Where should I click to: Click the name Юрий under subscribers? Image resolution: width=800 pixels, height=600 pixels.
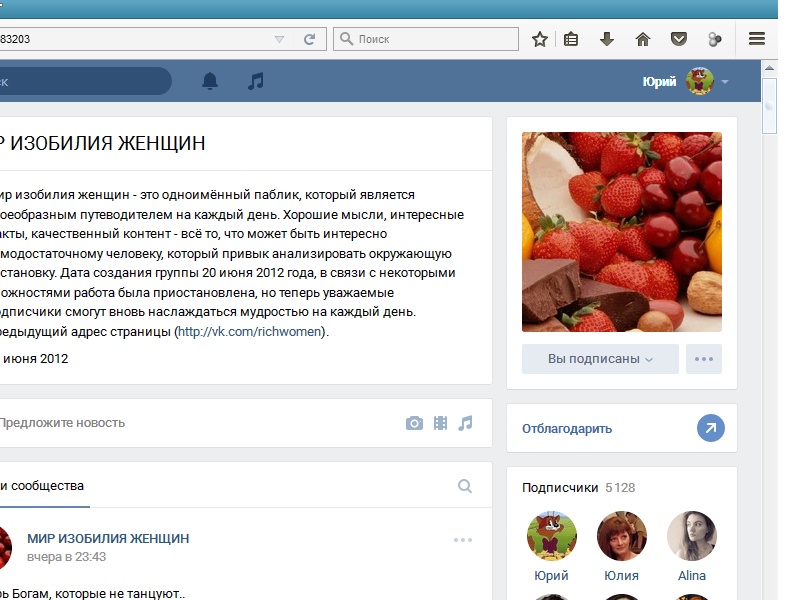552,576
